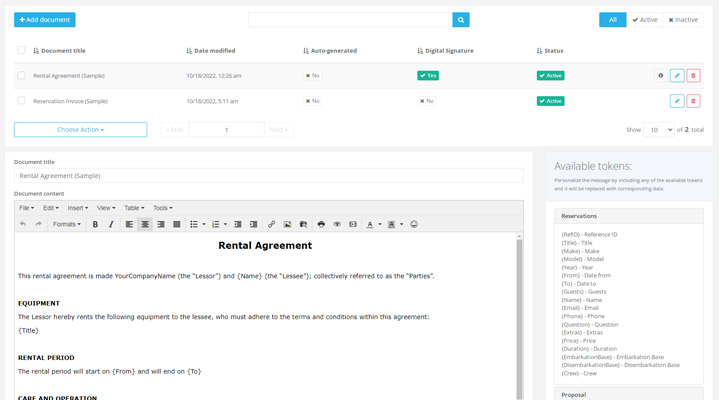
Task: Toggle bold formatting
Action: coord(95,224)
